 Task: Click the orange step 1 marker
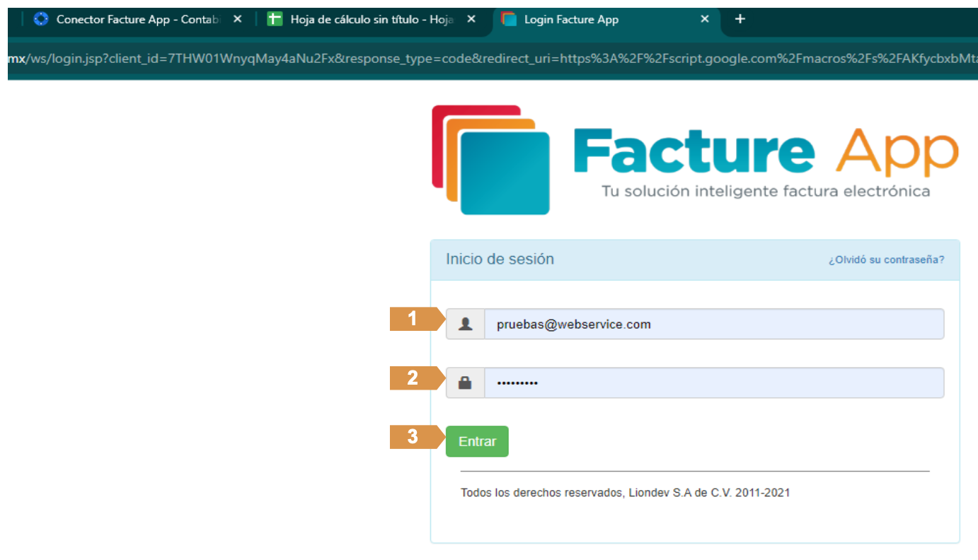click(x=414, y=319)
